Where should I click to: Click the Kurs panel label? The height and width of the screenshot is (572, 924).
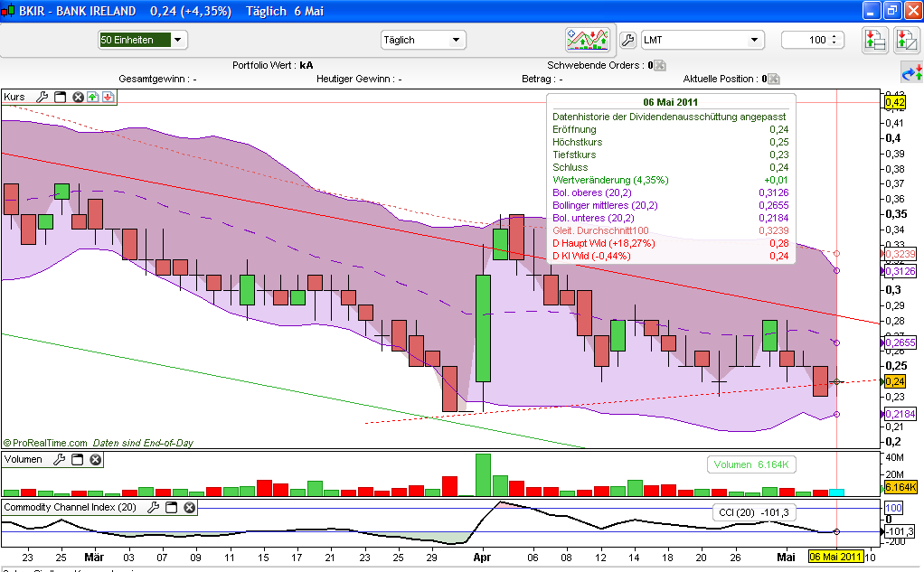coord(14,97)
